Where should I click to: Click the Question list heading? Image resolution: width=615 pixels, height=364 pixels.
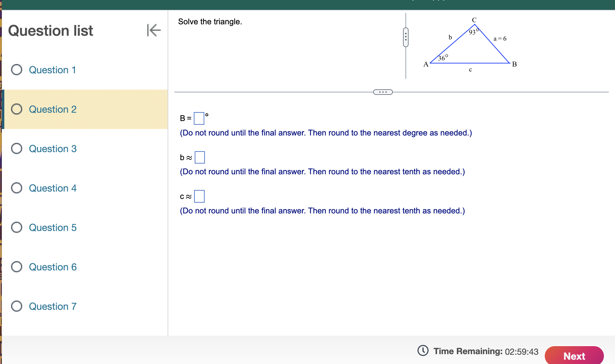pos(51,31)
